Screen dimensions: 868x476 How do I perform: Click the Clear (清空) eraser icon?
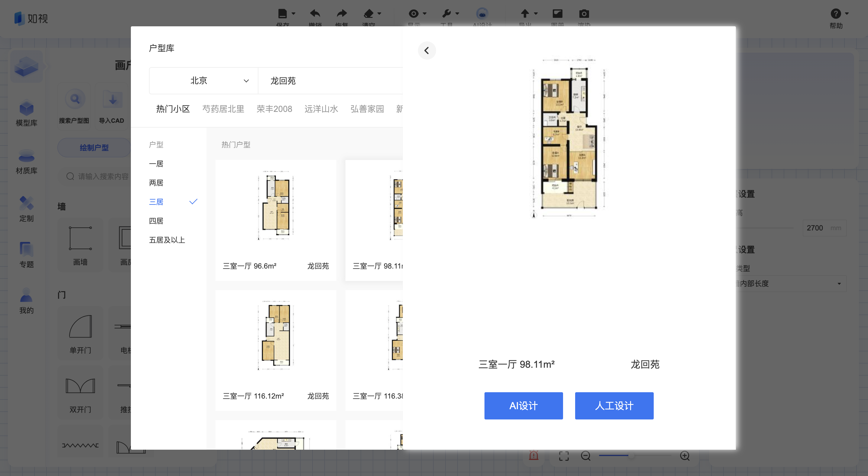tap(369, 14)
